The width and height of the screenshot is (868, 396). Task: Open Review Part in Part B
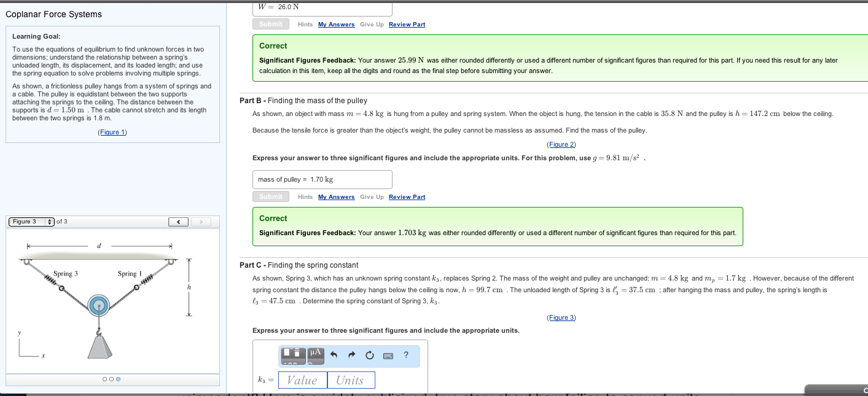click(x=407, y=197)
